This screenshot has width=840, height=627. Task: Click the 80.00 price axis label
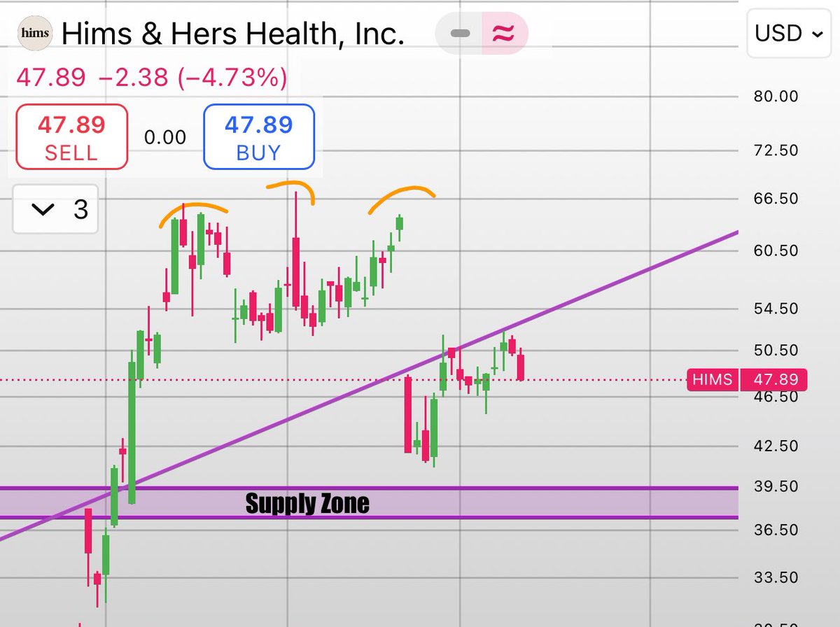(x=776, y=96)
